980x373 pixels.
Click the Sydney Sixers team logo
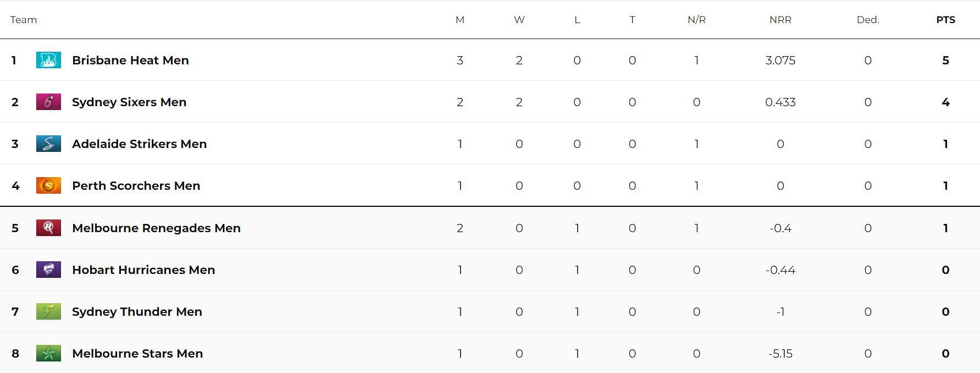[48, 102]
